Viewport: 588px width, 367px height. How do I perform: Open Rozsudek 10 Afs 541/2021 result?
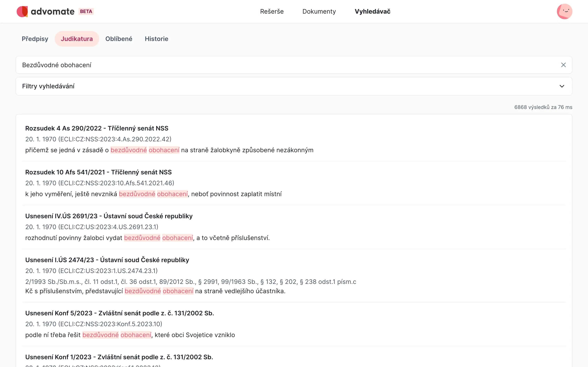tap(98, 172)
